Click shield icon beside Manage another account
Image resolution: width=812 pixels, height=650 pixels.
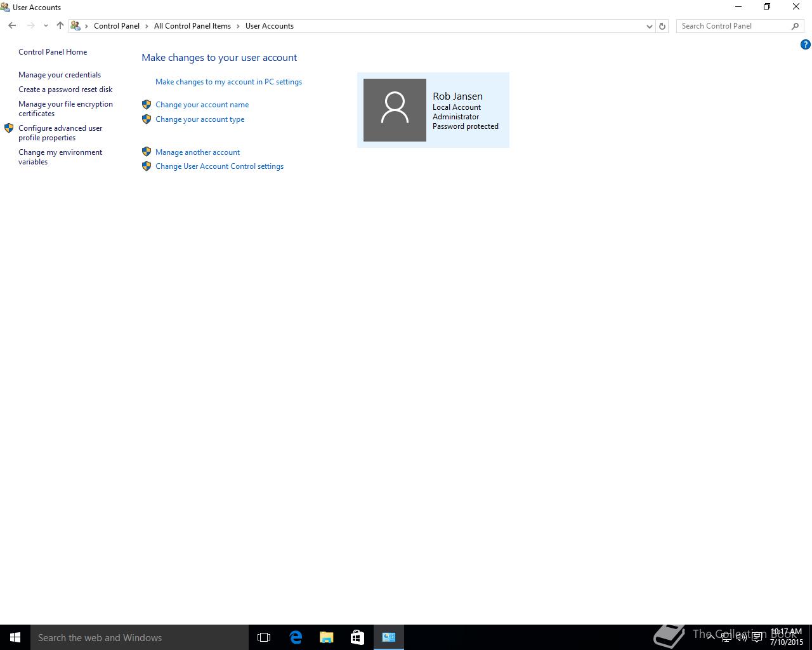coord(147,152)
